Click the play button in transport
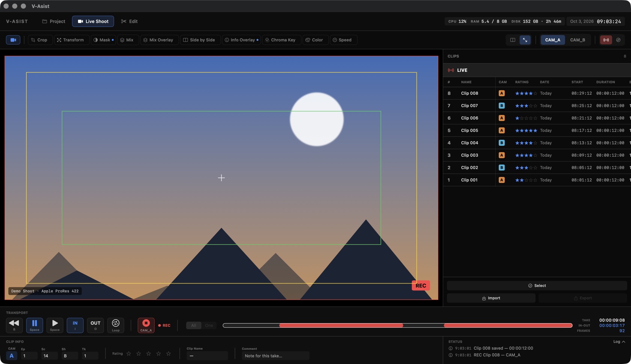This screenshot has width=631, height=364. tap(55, 325)
